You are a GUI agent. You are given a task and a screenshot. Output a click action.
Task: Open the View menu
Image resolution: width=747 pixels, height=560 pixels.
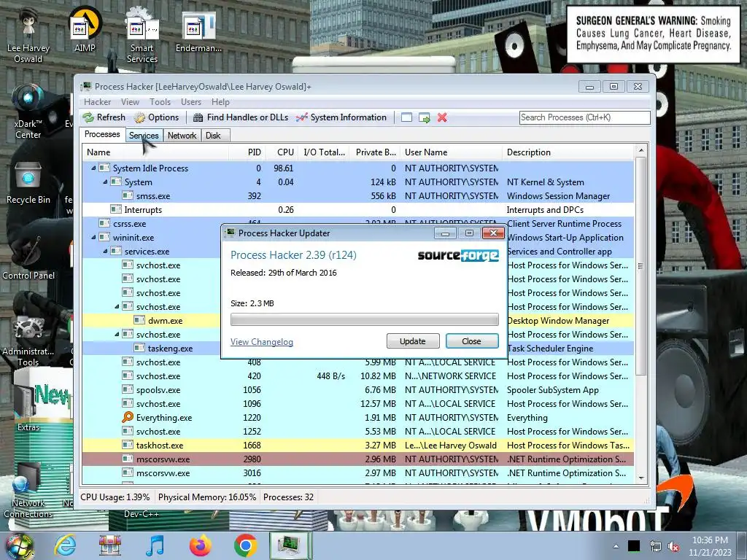130,102
